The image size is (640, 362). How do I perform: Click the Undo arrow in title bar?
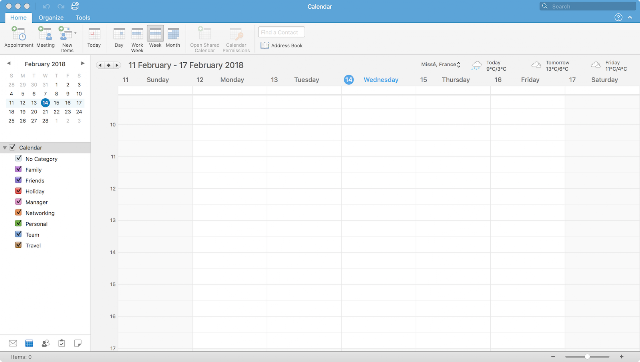point(47,7)
